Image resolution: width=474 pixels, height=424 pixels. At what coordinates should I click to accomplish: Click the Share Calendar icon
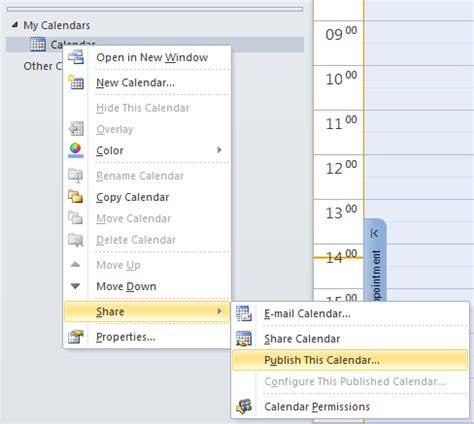tap(244, 338)
